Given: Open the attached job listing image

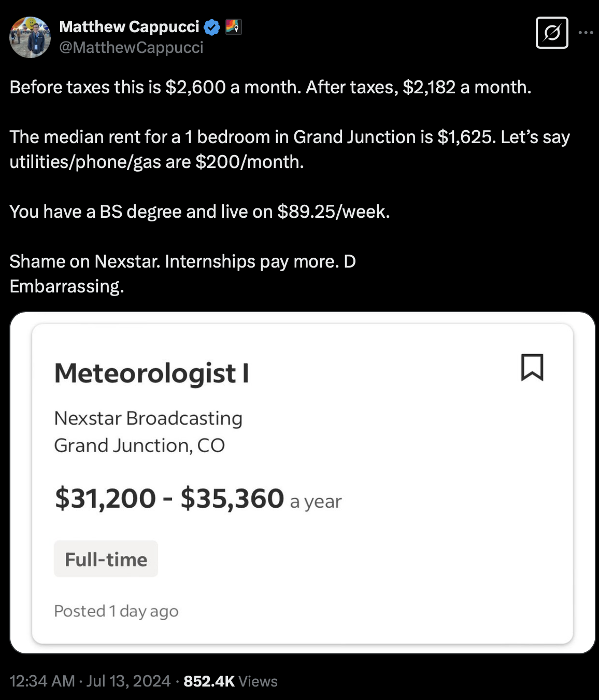Looking at the screenshot, I should [x=302, y=483].
